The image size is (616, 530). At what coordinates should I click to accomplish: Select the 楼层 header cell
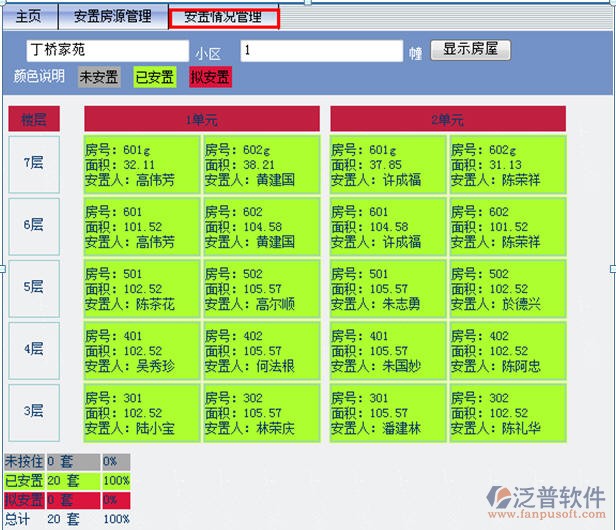(x=34, y=120)
